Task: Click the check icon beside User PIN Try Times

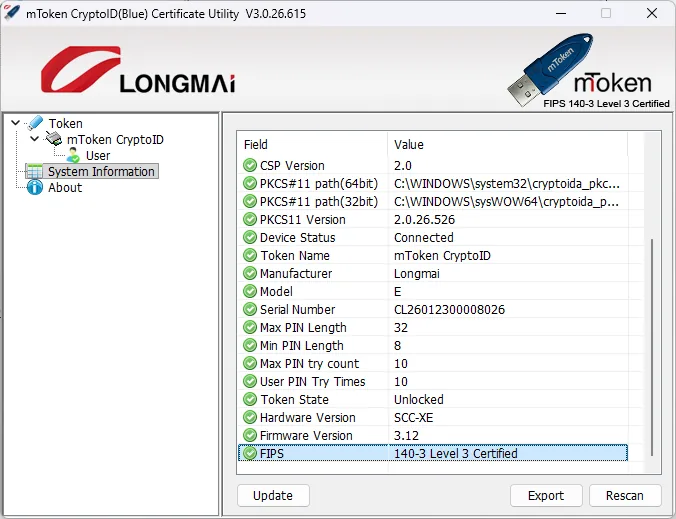Action: tap(250, 381)
